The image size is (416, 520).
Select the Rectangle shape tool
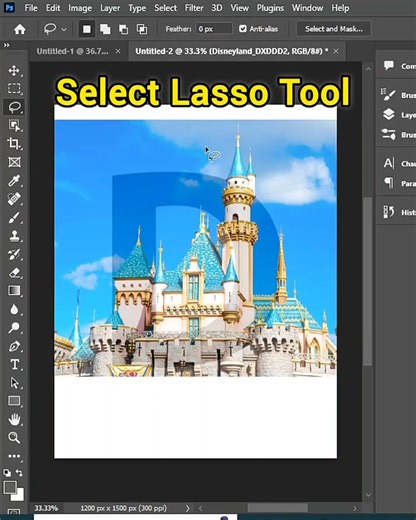click(14, 401)
